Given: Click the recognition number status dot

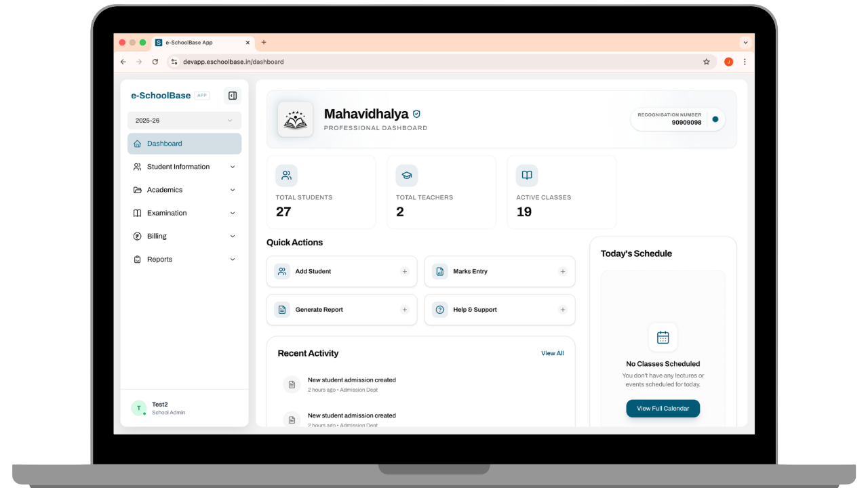Looking at the screenshot, I should 715,119.
